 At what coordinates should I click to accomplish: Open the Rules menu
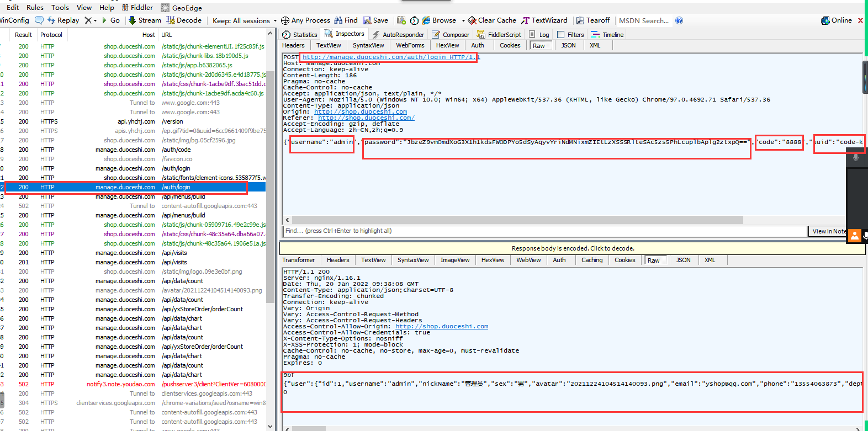pos(35,7)
